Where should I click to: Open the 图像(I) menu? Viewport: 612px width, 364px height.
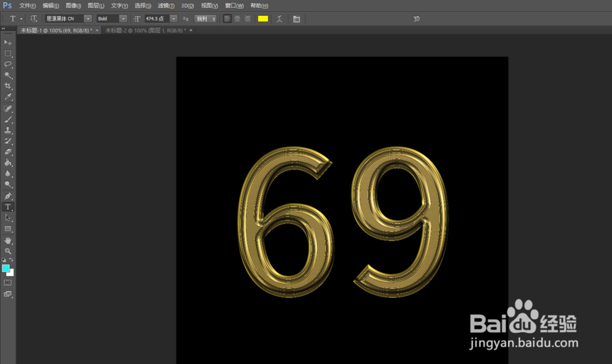[x=73, y=6]
